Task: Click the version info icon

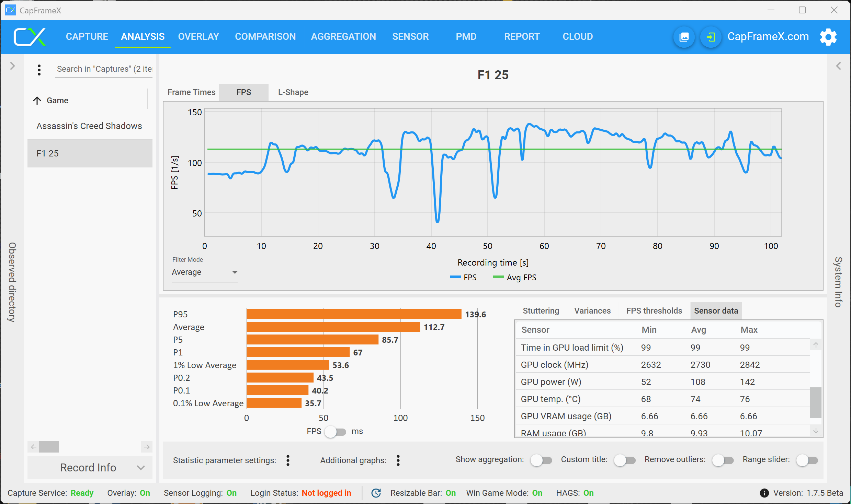Action: 764,493
